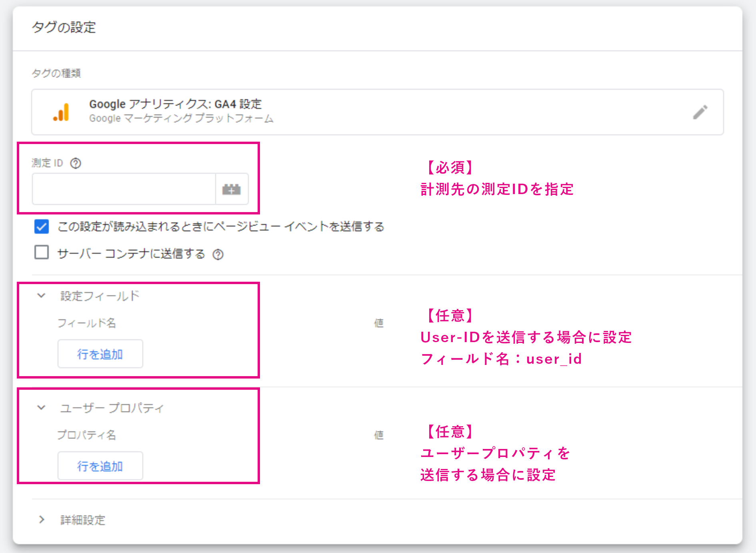
Task: Click the 詳細設定 section heading
Action: [x=83, y=520]
